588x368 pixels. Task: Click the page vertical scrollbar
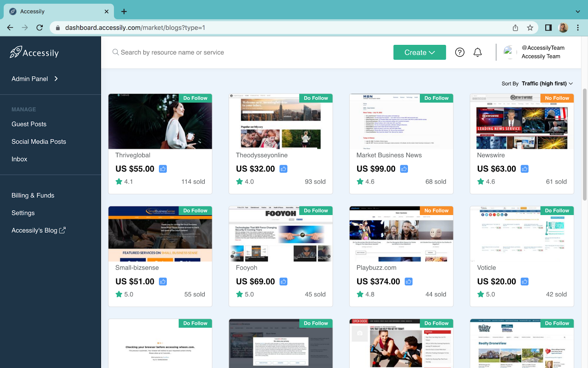pos(585,144)
